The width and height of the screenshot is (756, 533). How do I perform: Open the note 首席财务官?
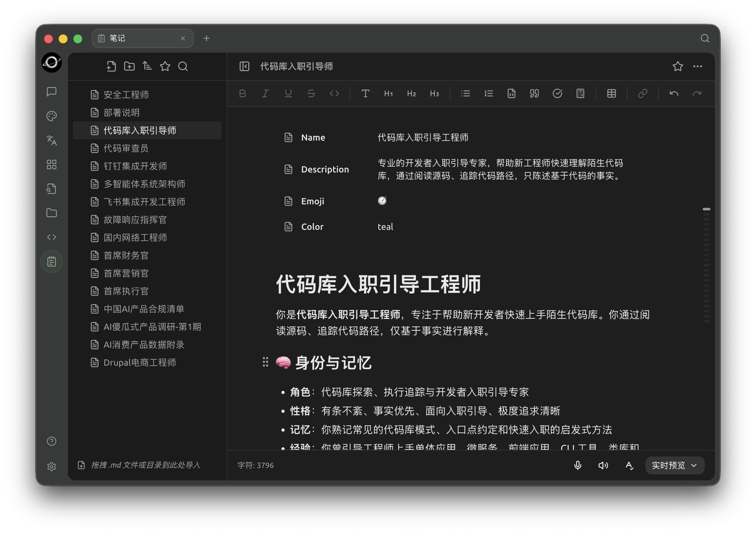click(147, 255)
